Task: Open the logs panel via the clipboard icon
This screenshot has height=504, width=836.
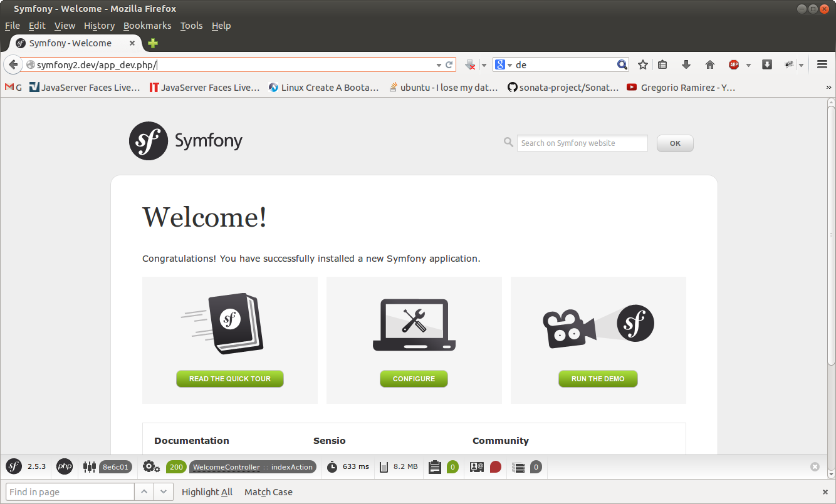Action: (x=435, y=466)
